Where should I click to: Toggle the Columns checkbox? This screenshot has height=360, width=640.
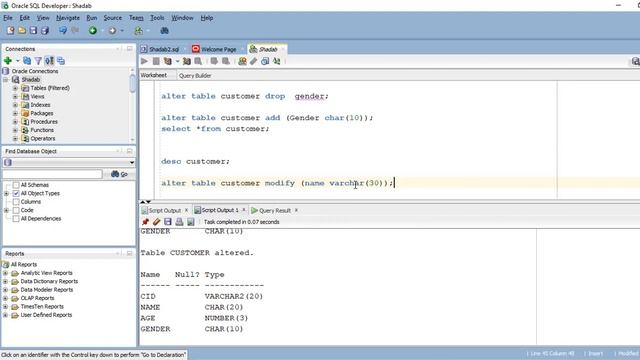point(16,202)
